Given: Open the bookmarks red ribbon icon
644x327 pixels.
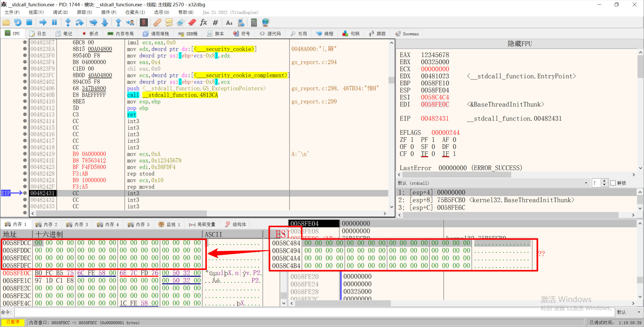Looking at the screenshot, I should (x=192, y=22).
